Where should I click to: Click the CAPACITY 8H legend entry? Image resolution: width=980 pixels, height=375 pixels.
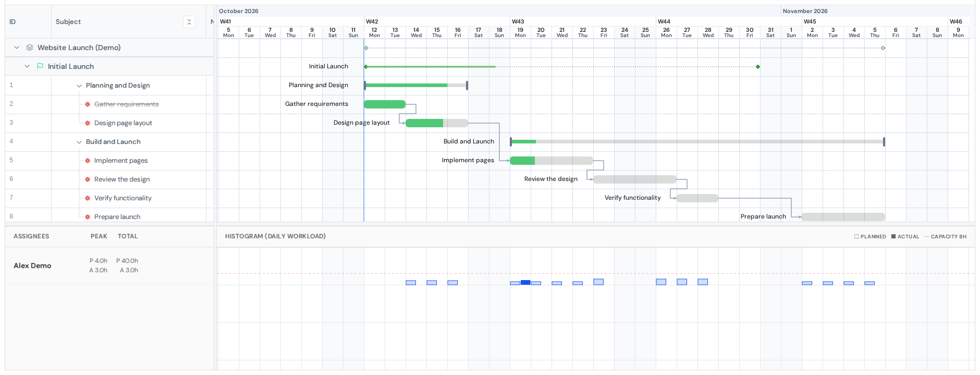[x=946, y=236]
